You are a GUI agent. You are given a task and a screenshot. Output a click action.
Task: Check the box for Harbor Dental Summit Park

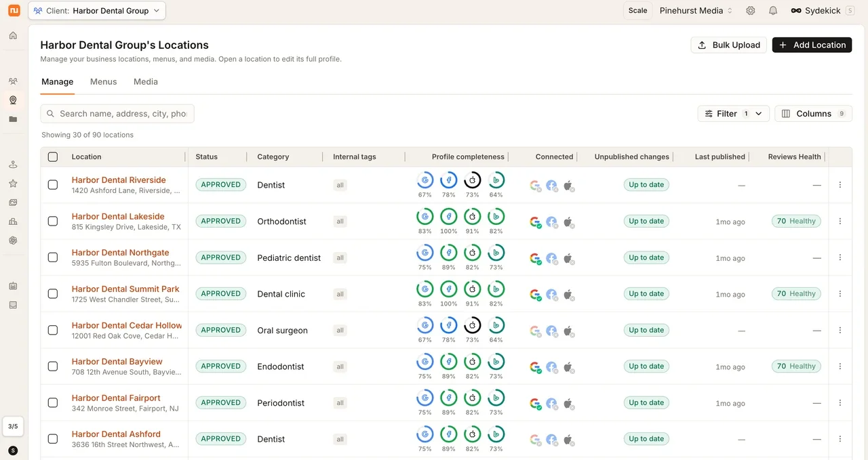[53, 294]
